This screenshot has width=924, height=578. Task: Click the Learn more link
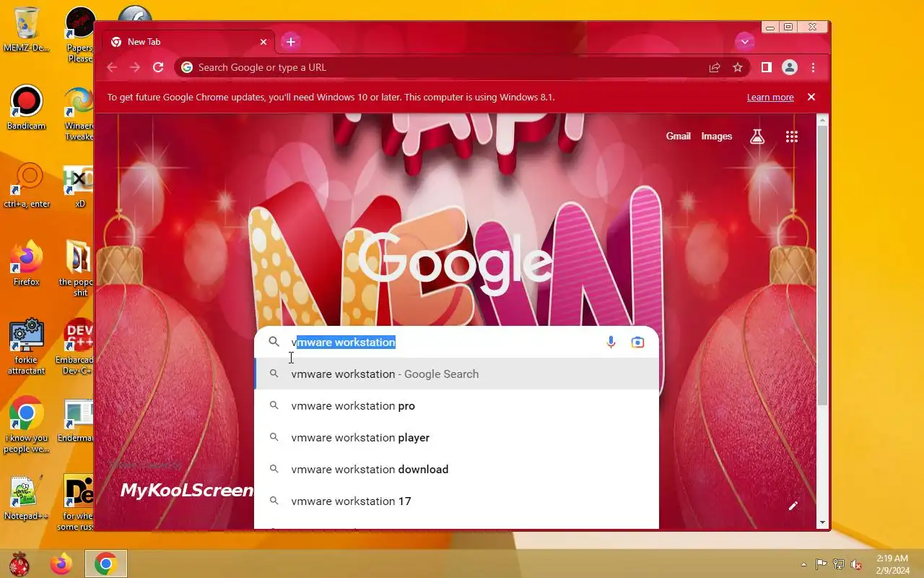click(770, 98)
